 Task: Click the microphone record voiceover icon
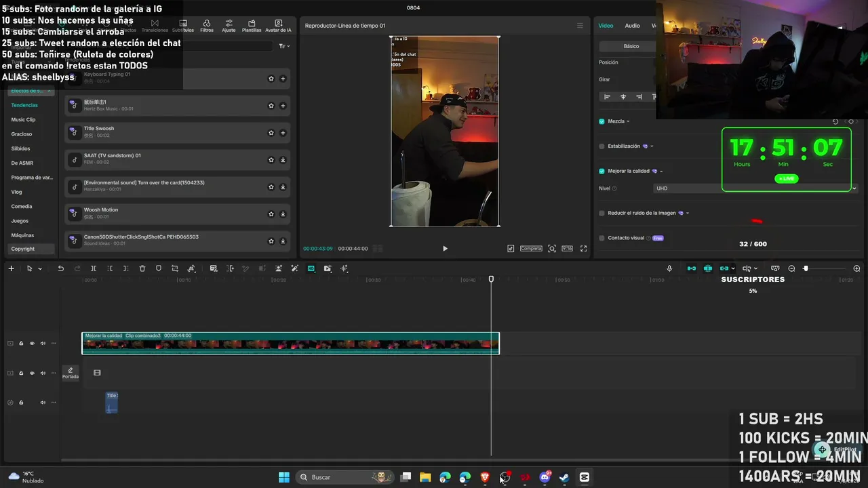point(669,268)
